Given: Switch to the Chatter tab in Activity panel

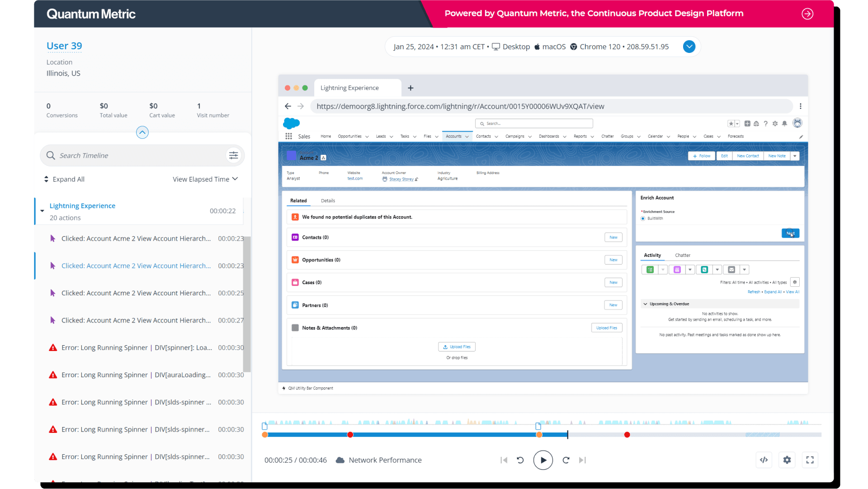Looking at the screenshot, I should (683, 255).
